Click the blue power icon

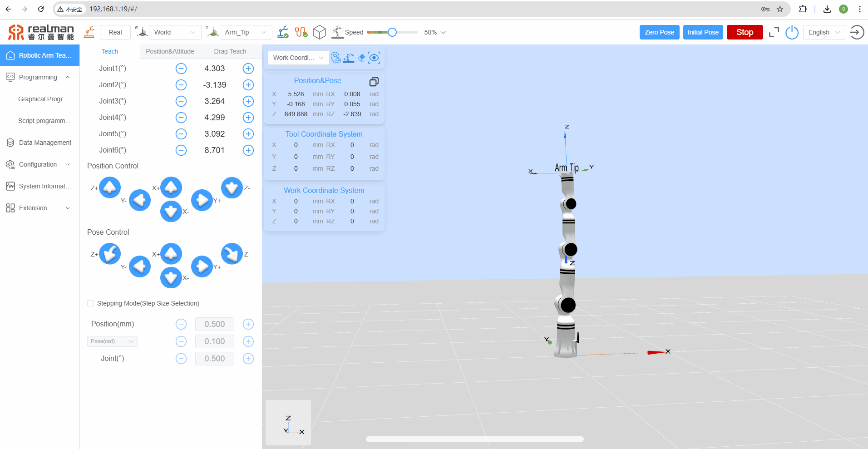click(x=792, y=32)
